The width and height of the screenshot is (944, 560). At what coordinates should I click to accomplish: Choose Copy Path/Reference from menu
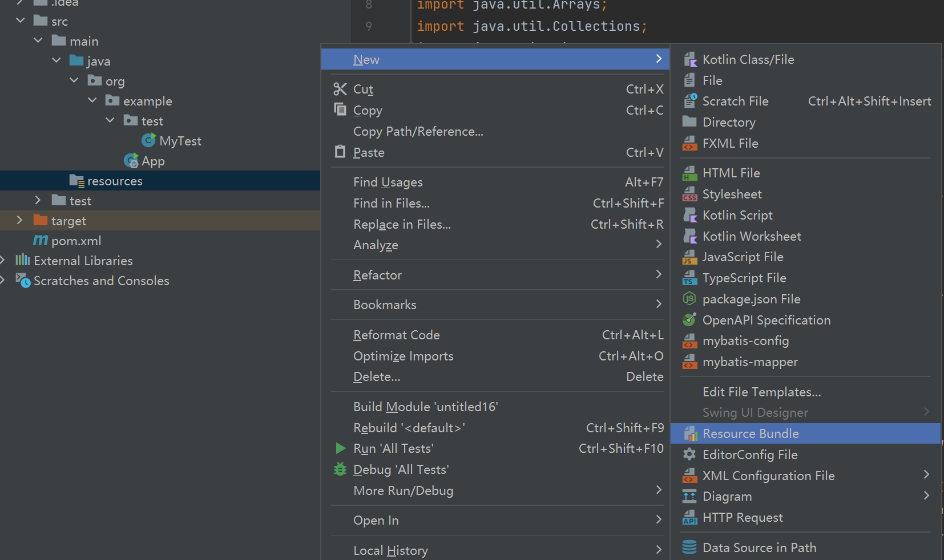tap(418, 131)
